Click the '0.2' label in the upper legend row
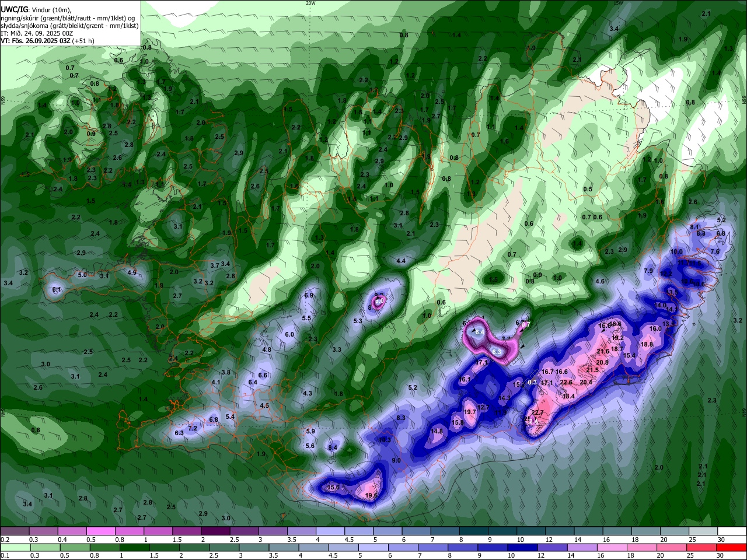 [x=5, y=540]
